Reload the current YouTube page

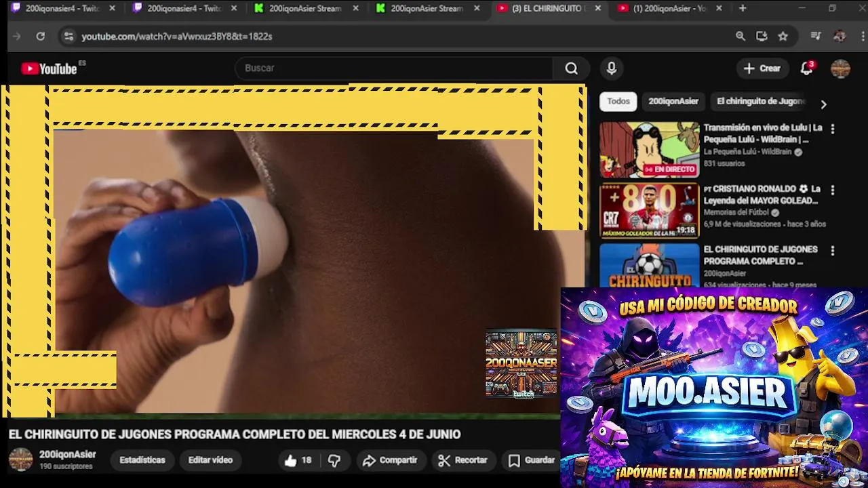pyautogui.click(x=40, y=37)
